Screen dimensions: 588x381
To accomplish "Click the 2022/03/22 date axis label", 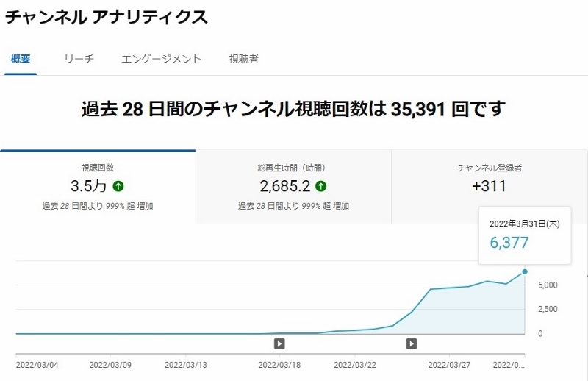I will tap(355, 365).
